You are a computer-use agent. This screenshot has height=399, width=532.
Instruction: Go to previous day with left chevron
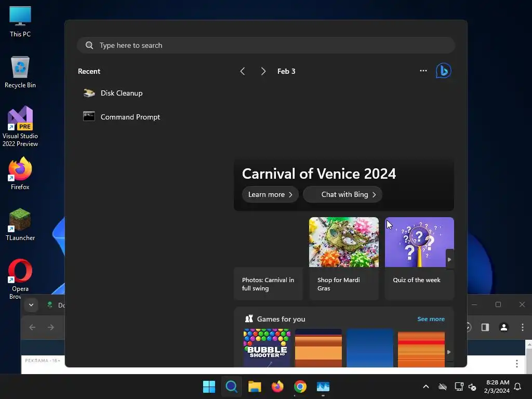243,71
